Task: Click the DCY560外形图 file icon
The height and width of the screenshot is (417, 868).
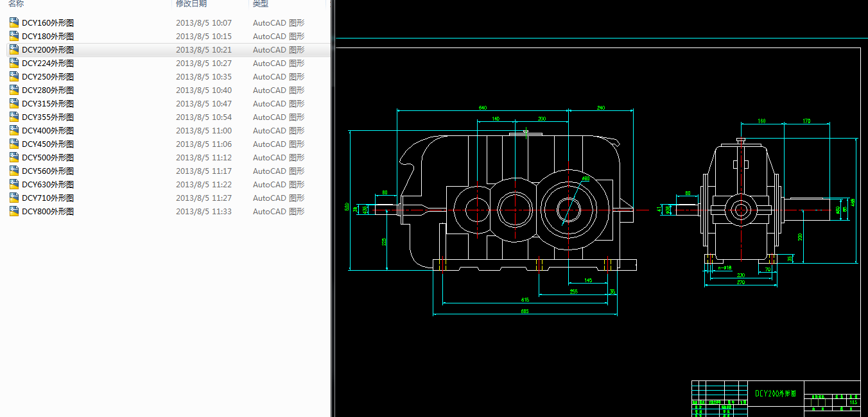Action: (14, 171)
